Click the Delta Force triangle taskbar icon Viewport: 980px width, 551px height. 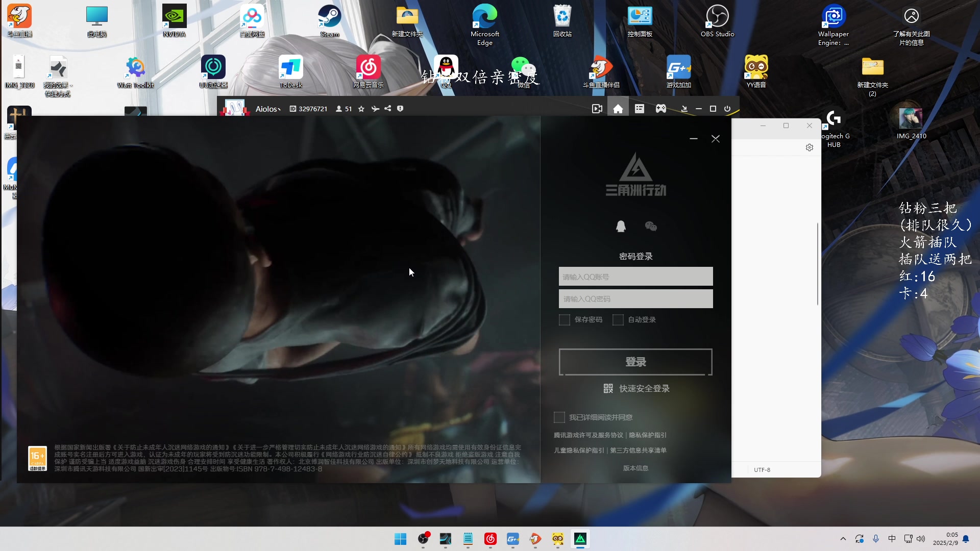[580, 539]
